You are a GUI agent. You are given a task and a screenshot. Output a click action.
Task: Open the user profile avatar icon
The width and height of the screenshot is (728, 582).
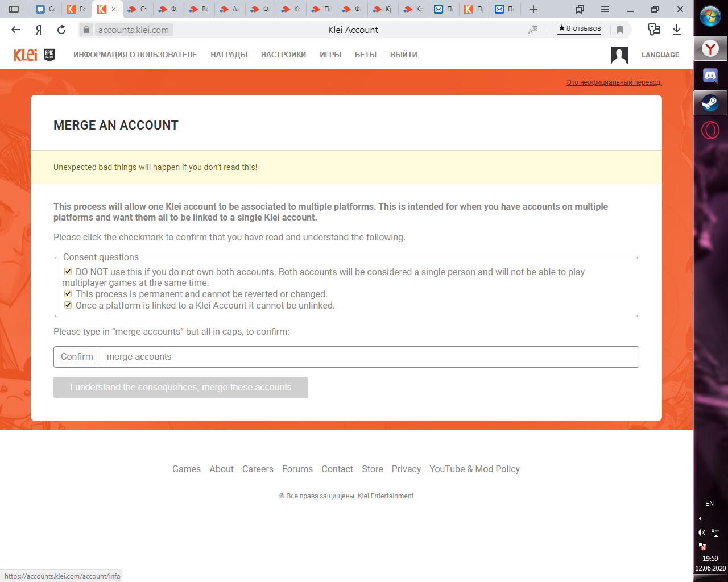coord(619,55)
